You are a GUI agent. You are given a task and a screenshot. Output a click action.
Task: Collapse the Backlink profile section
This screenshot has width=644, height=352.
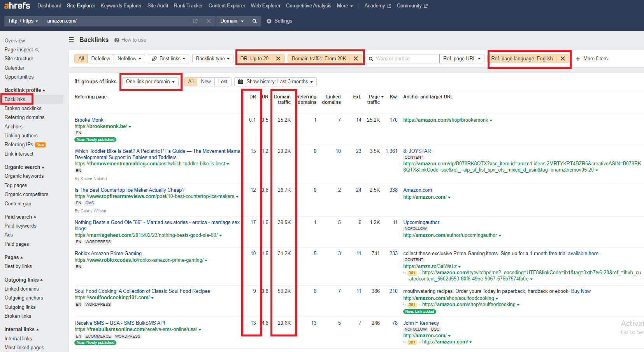point(25,90)
